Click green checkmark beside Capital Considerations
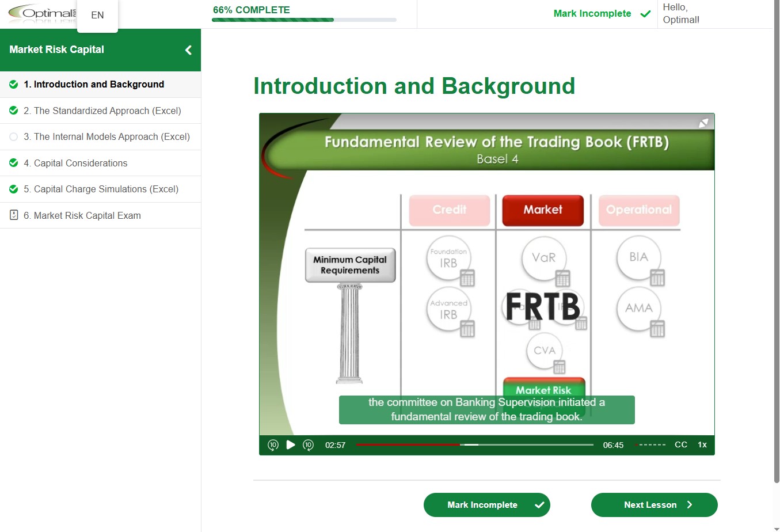 point(14,163)
